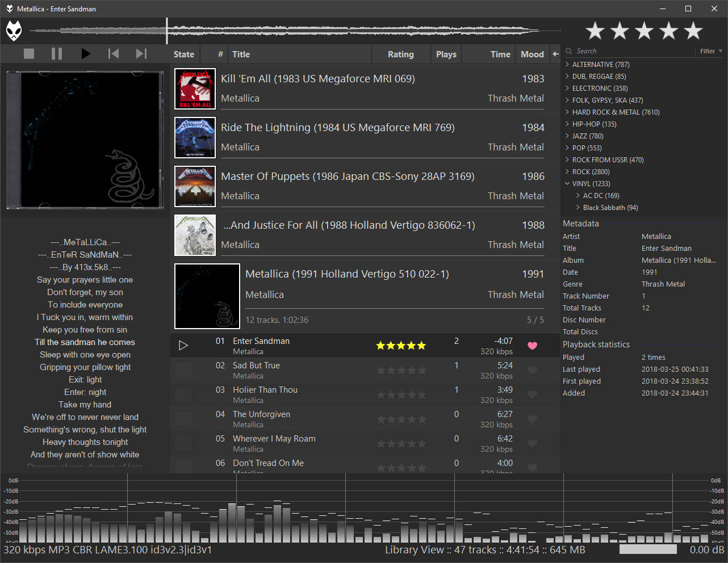Expand the ALTERNATIVE (787) tree node

(567, 64)
